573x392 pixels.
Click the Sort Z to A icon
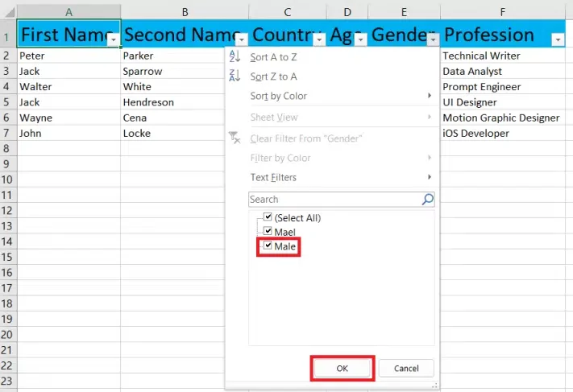pos(235,76)
